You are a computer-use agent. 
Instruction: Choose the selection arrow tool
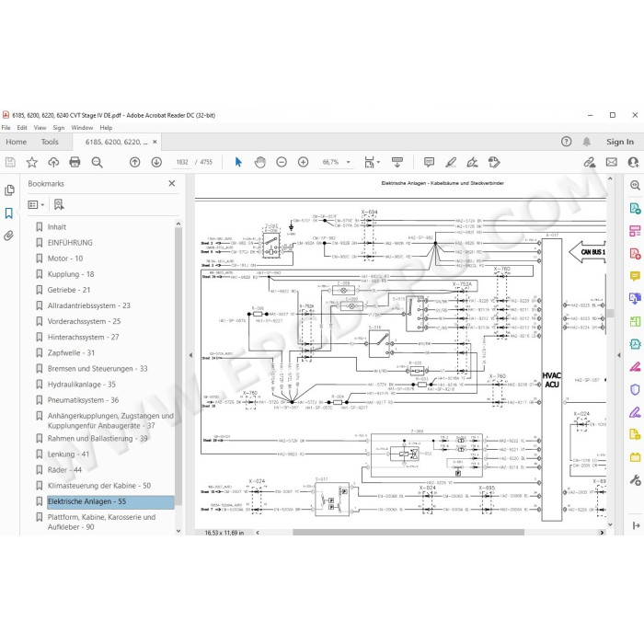click(238, 162)
